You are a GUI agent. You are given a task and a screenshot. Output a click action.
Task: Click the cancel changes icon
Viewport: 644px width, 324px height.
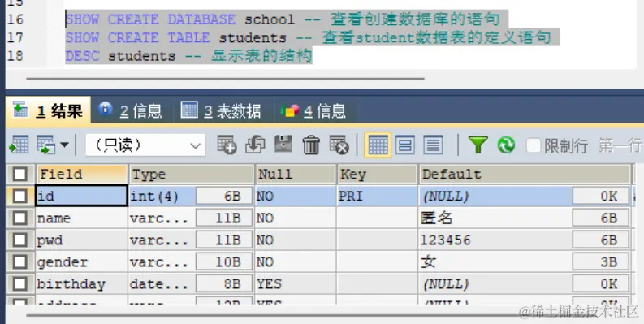(x=339, y=145)
